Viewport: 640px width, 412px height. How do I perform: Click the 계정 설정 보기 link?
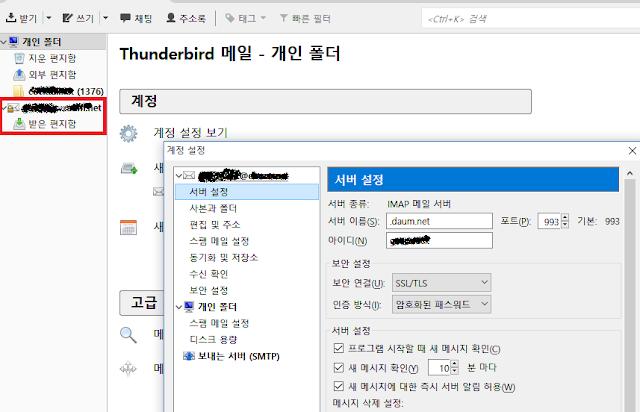[190, 133]
